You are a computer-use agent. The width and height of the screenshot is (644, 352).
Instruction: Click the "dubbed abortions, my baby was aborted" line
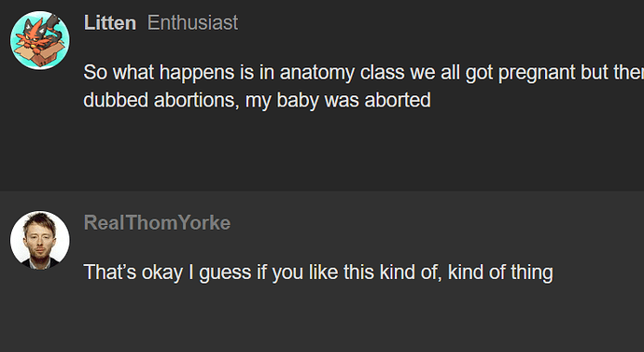coord(257,100)
